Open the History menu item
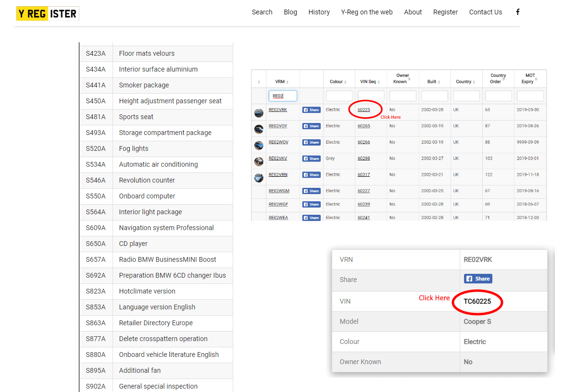Viewport: 577px width, 392px height. coord(319,12)
